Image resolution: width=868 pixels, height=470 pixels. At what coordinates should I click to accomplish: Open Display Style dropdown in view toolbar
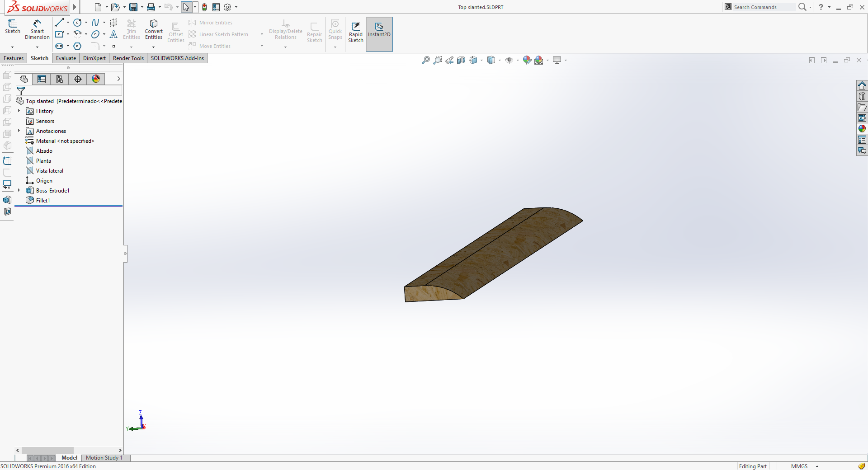(500, 60)
